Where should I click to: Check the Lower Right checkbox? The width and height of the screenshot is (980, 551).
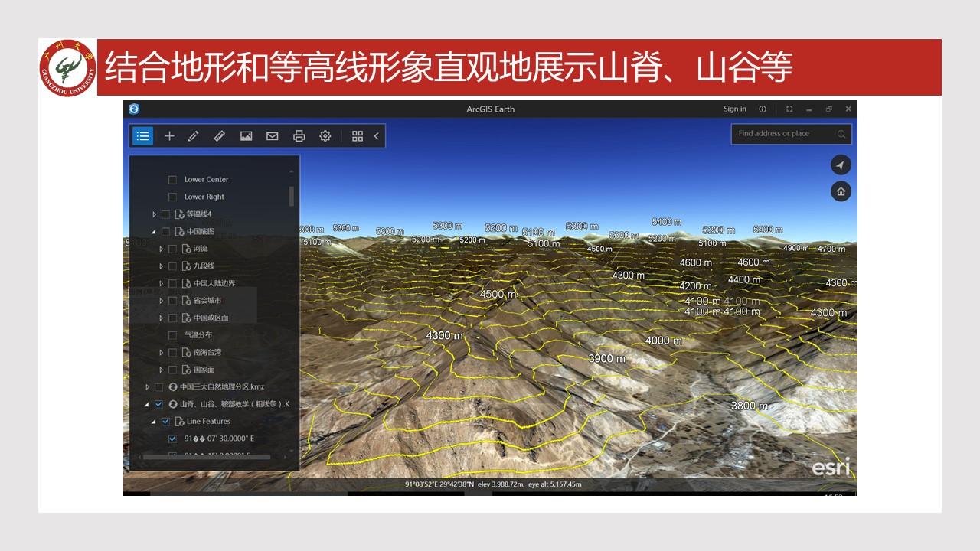(x=172, y=197)
